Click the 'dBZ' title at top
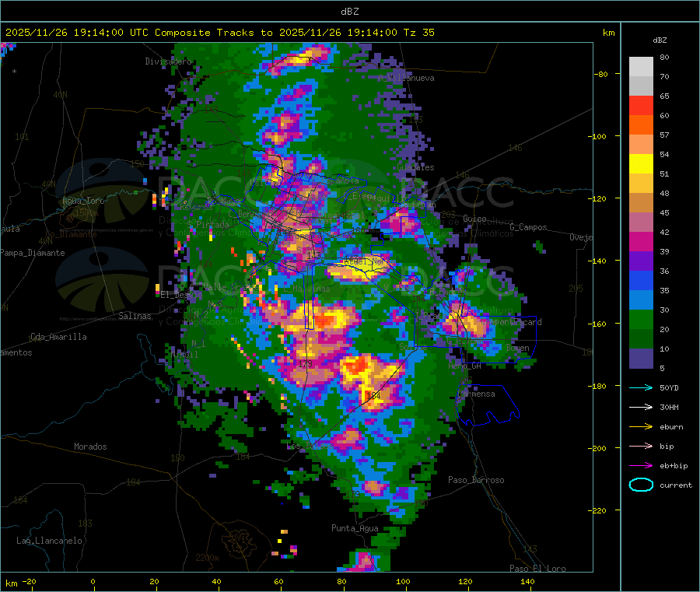Image resolution: width=700 pixels, height=592 pixels. tap(349, 12)
